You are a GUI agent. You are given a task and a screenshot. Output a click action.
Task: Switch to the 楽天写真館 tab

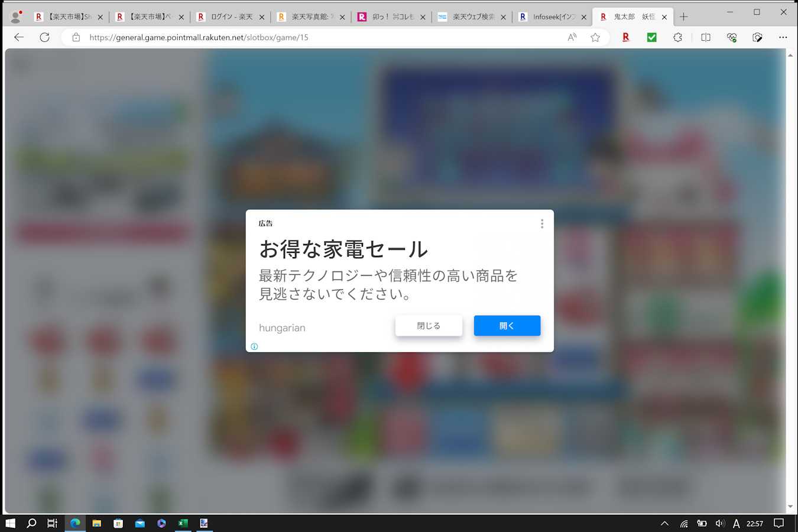[x=312, y=17]
